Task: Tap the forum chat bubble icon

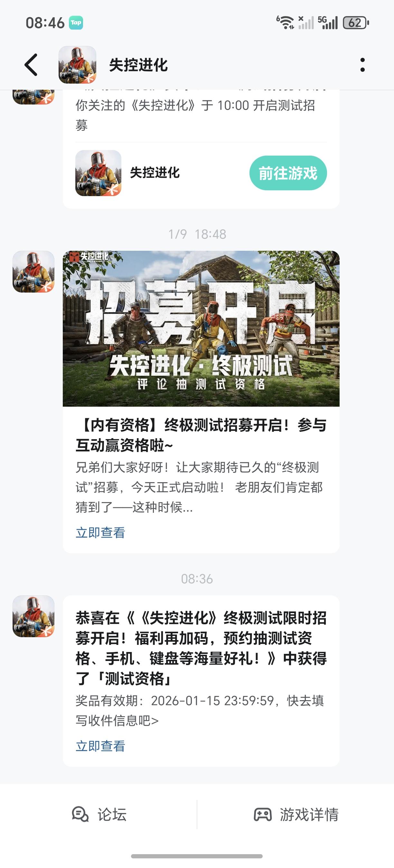Action: click(80, 814)
